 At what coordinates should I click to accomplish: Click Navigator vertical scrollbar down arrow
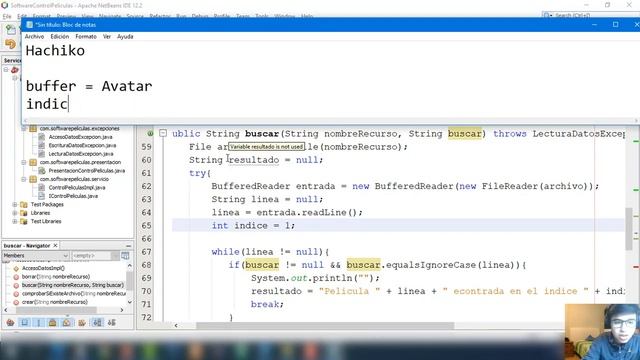pyautogui.click(x=130, y=302)
